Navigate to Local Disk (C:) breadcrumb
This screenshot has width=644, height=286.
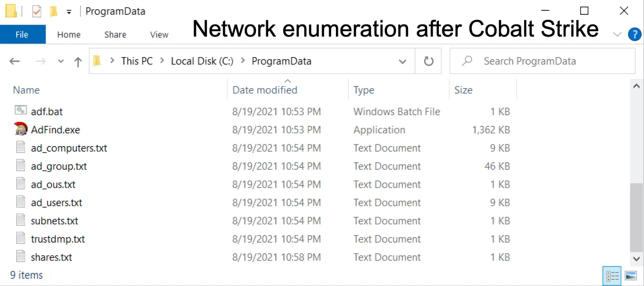[x=202, y=61]
